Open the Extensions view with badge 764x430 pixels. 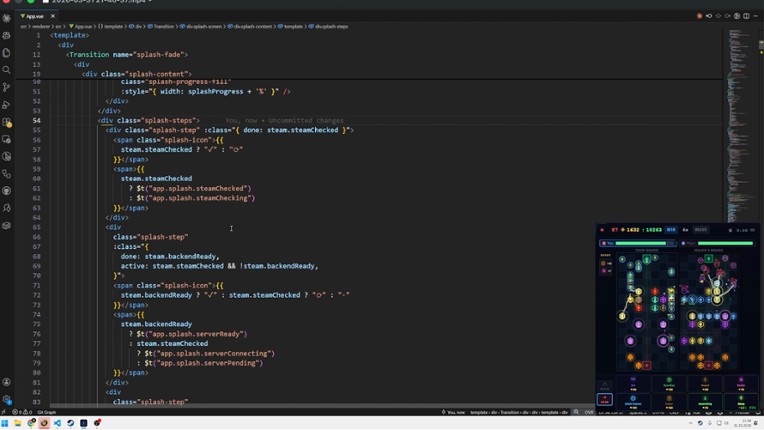7,123
